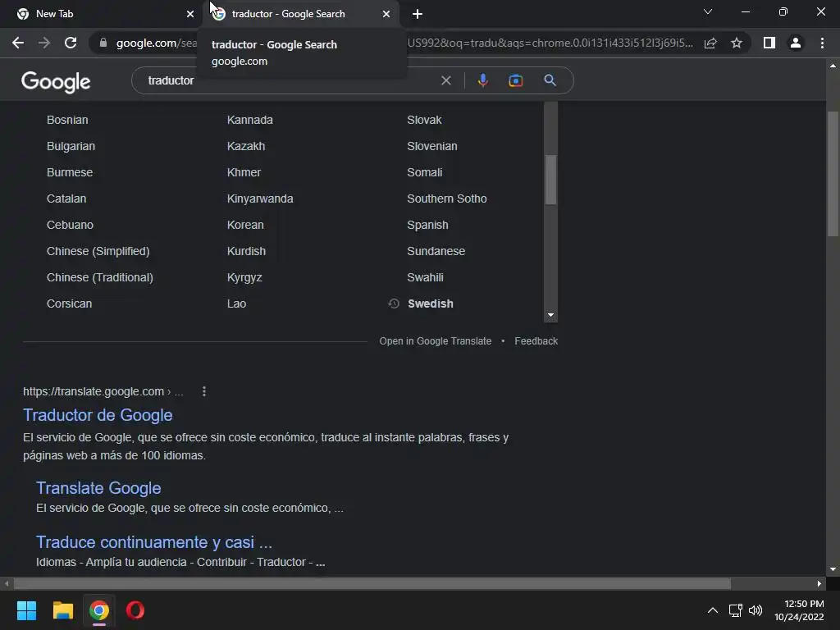Close the traductor search tab
This screenshot has width=840, height=630.
(x=386, y=14)
